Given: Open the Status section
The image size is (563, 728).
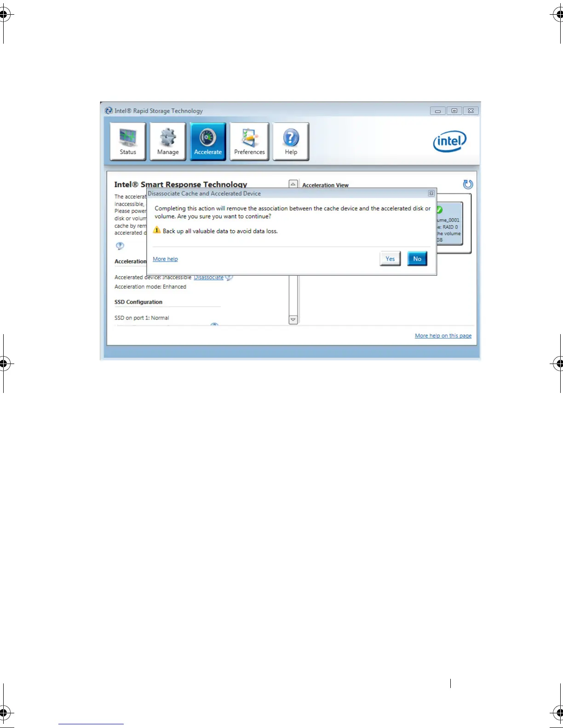Looking at the screenshot, I should (x=128, y=141).
